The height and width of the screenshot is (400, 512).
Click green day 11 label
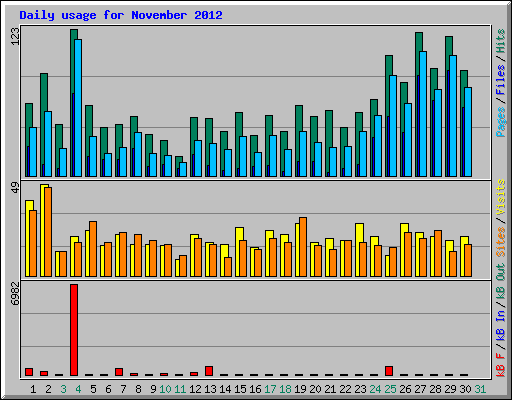180,389
